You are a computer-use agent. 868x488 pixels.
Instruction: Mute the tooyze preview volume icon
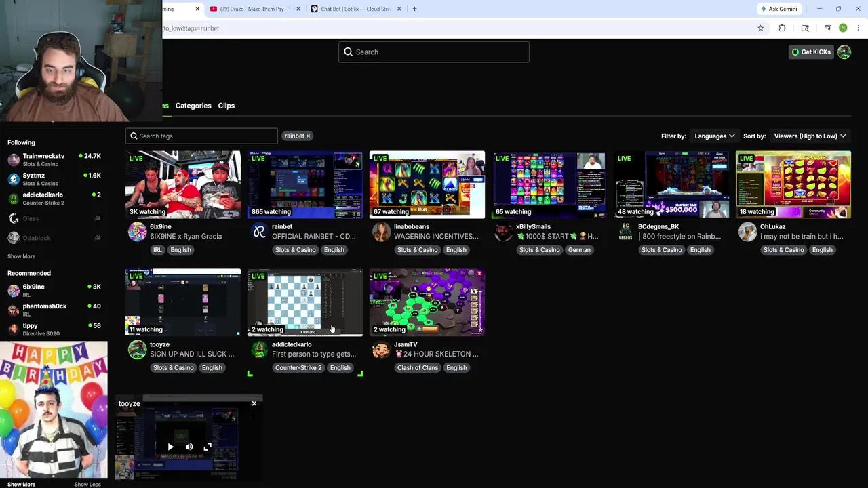tap(189, 447)
